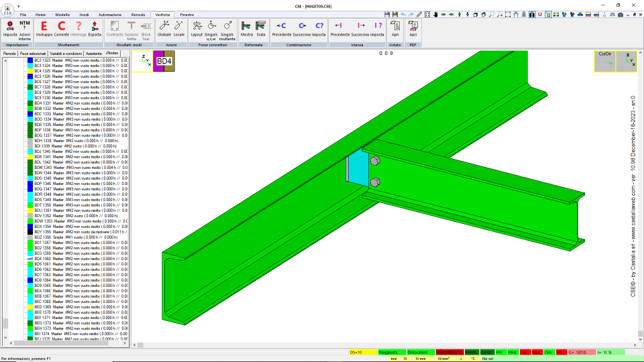Click the Imposta chk check-settings icon

(10, 29)
